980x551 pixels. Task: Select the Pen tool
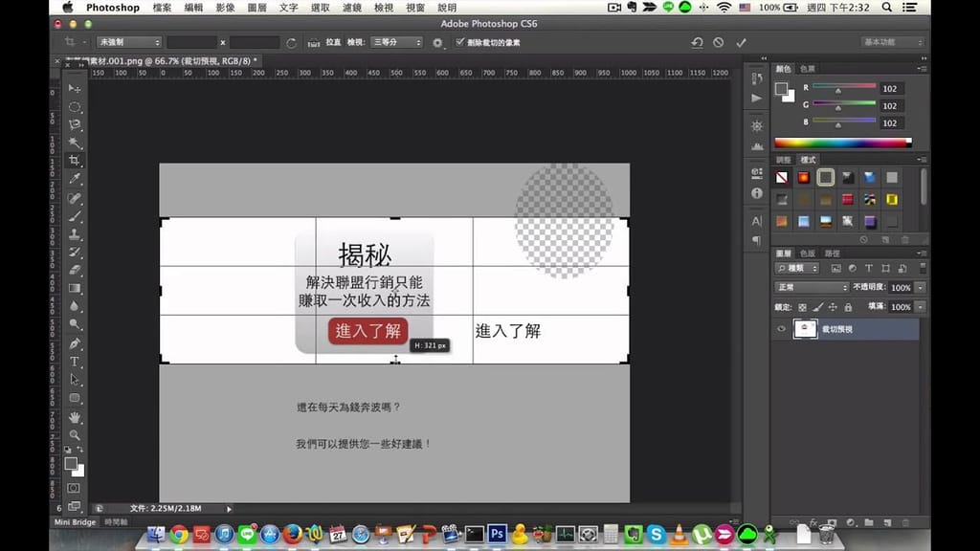[75, 343]
